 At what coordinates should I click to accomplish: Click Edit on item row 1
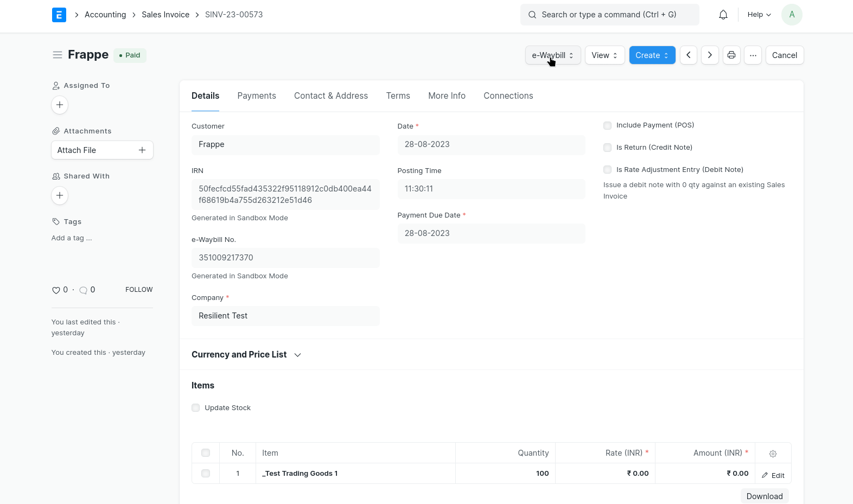click(773, 475)
